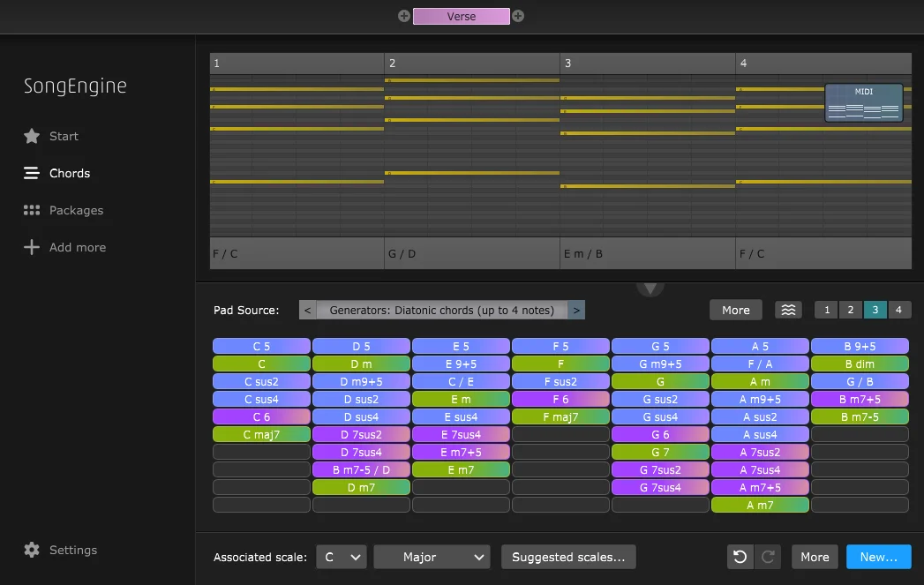924x585 pixels.
Task: Open the Packages grid icon
Action: pos(32,210)
